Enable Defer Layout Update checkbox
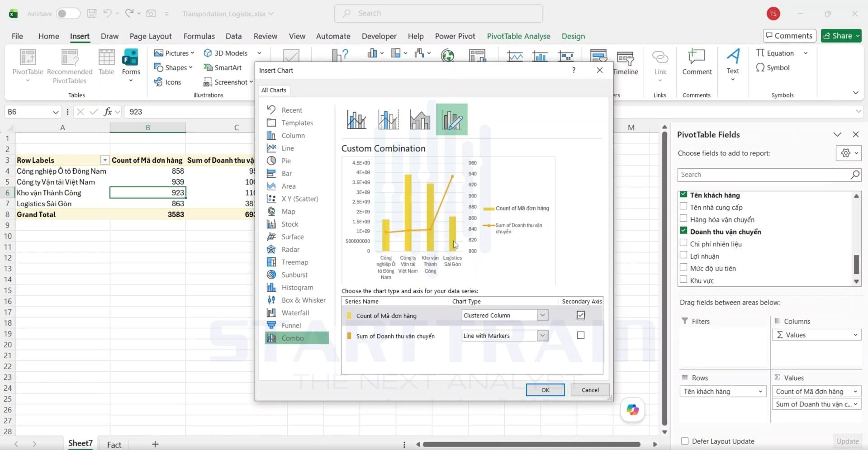The height and width of the screenshot is (450, 868). click(685, 441)
